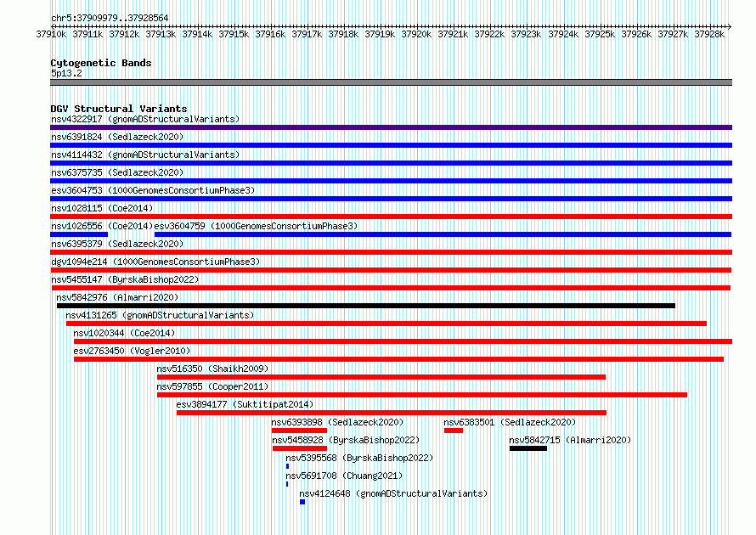Select the red bar for nsv1028115

(x=391, y=217)
